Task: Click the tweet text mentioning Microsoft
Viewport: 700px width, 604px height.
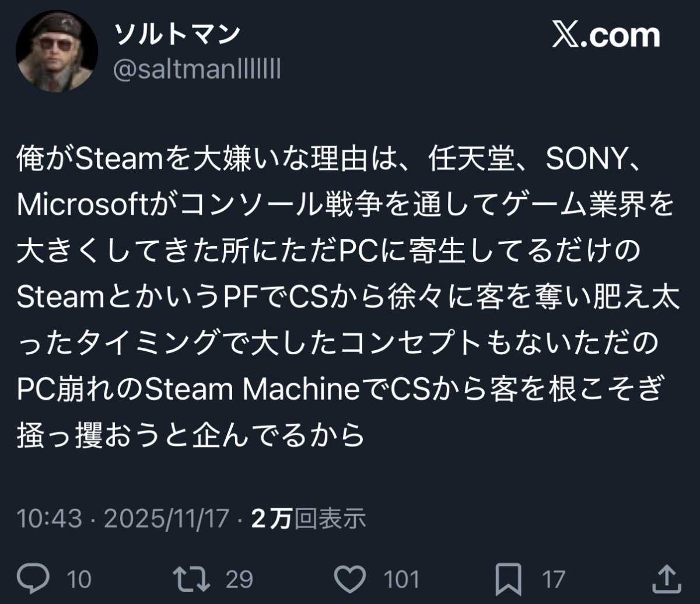Action: click(x=344, y=205)
